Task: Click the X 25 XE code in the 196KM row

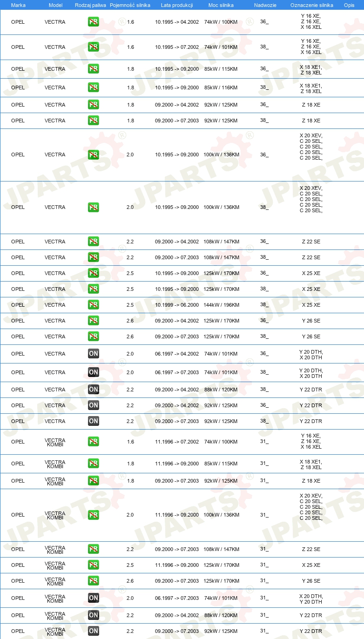Action: coord(311,305)
